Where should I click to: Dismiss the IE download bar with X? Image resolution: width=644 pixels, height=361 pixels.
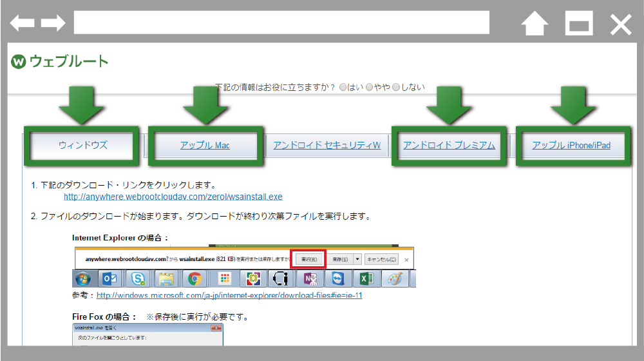coord(406,260)
